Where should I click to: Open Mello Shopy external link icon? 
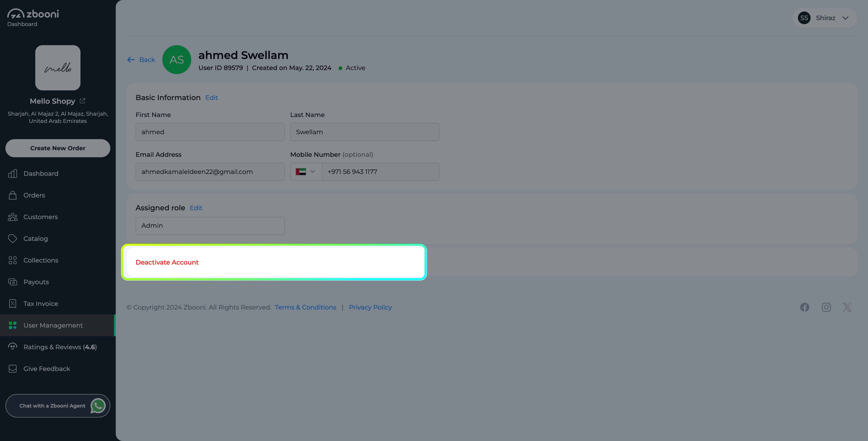83,101
